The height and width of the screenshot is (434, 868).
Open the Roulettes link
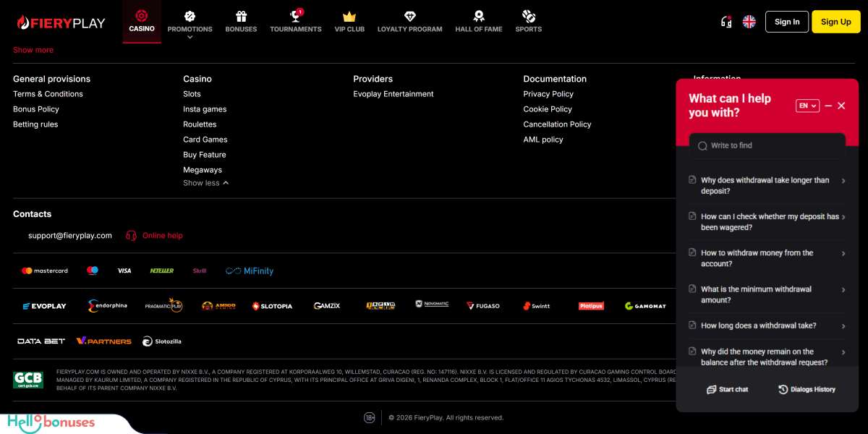pos(200,124)
